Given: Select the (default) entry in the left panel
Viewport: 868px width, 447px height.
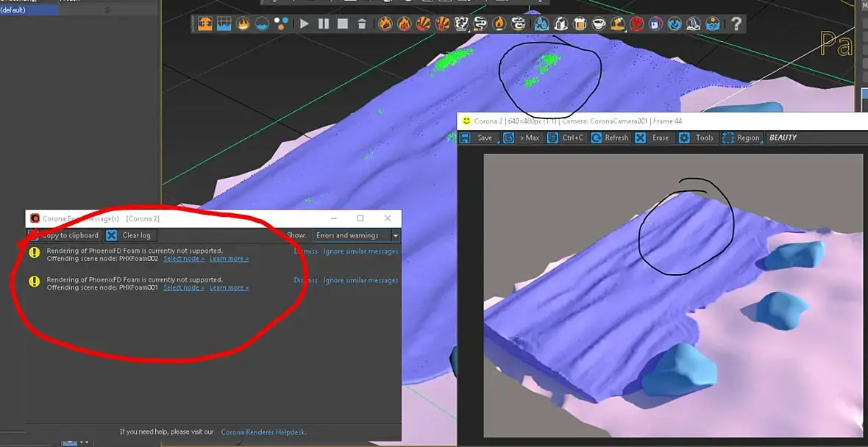Looking at the screenshot, I should [29, 10].
